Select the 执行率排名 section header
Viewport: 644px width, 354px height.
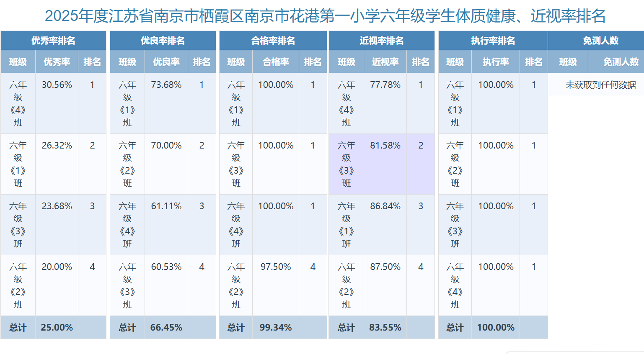(493, 41)
